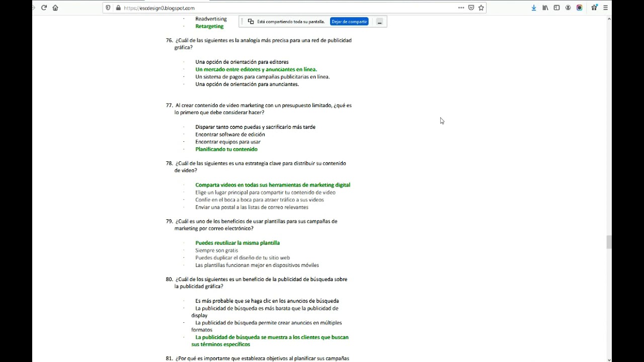
Task: Open the extensions toolbar icon
Action: (594, 8)
